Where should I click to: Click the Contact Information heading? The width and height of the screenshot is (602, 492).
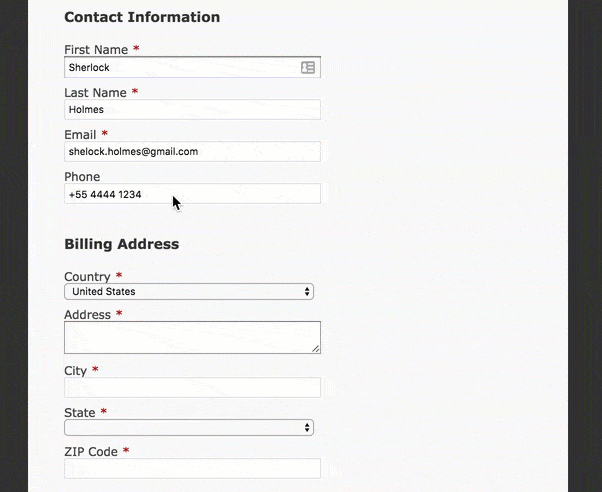tap(142, 17)
